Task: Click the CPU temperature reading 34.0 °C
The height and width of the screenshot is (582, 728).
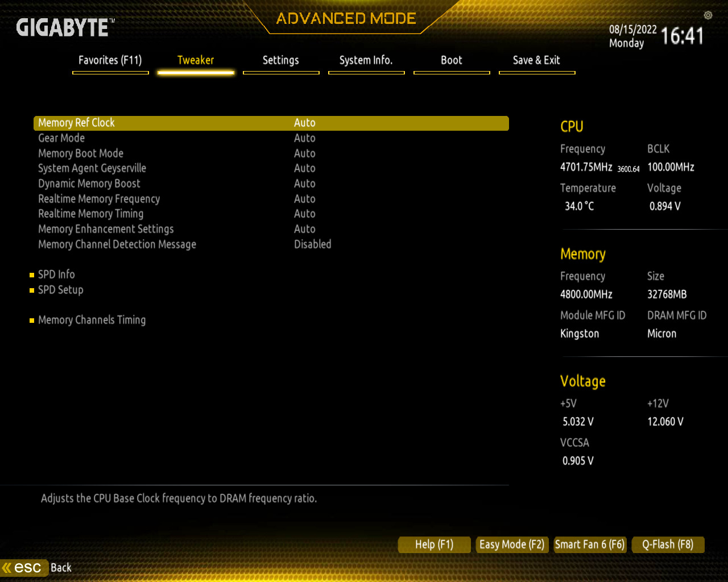Action: (580, 206)
